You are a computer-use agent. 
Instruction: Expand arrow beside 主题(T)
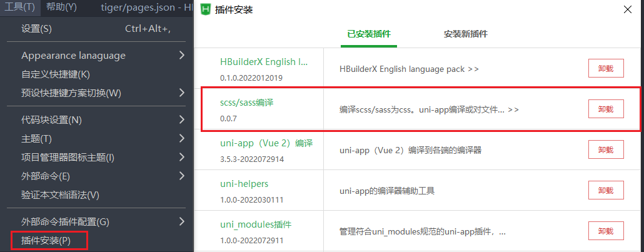pos(182,139)
